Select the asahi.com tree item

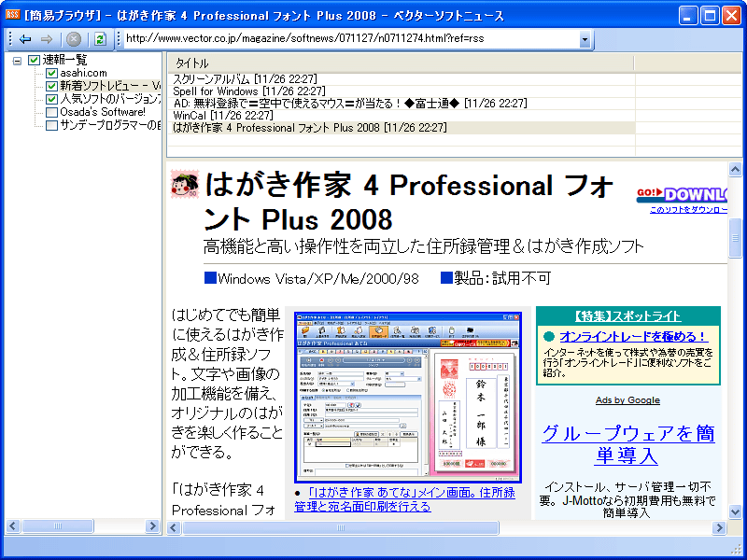tap(83, 73)
